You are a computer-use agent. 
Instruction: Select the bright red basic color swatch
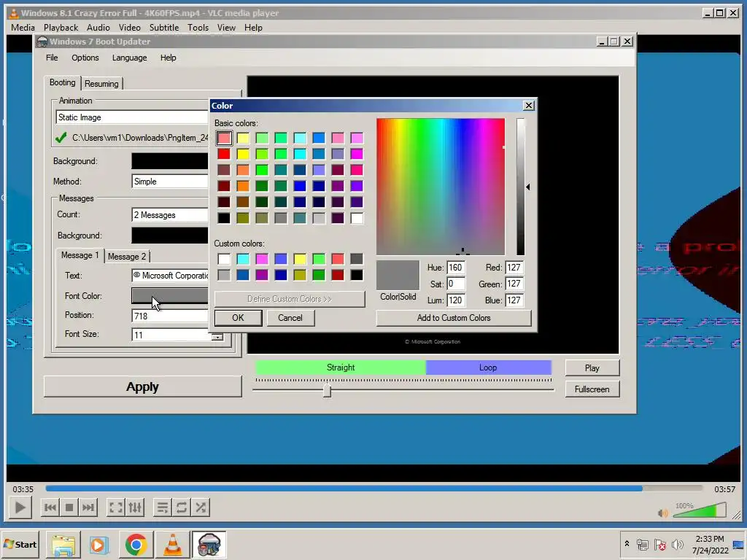point(224,154)
